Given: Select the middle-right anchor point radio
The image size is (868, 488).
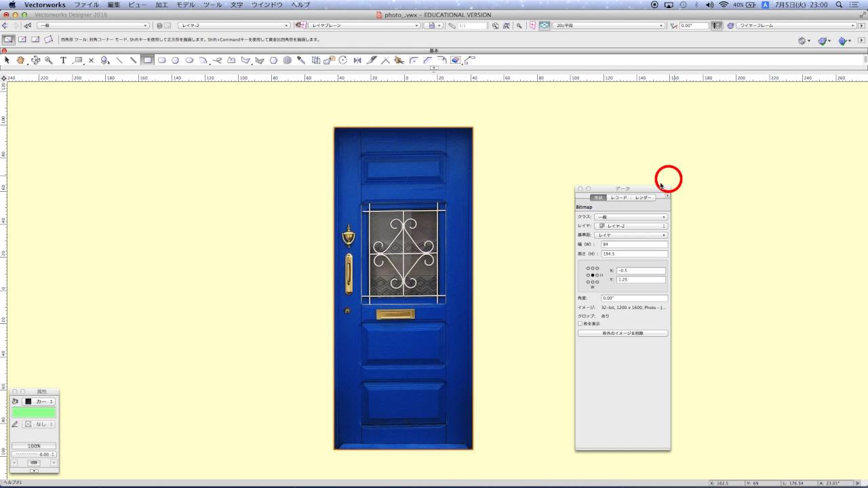Looking at the screenshot, I should click(597, 275).
